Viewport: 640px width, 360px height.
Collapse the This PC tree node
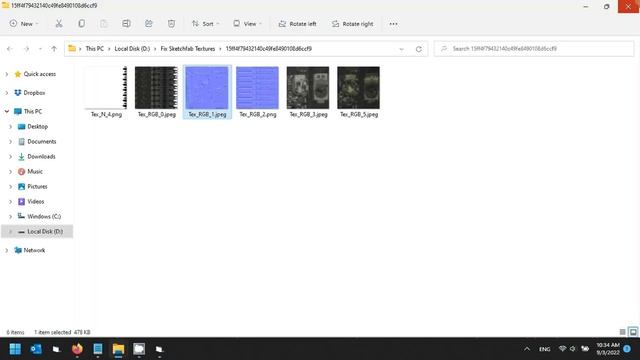(x=7, y=111)
